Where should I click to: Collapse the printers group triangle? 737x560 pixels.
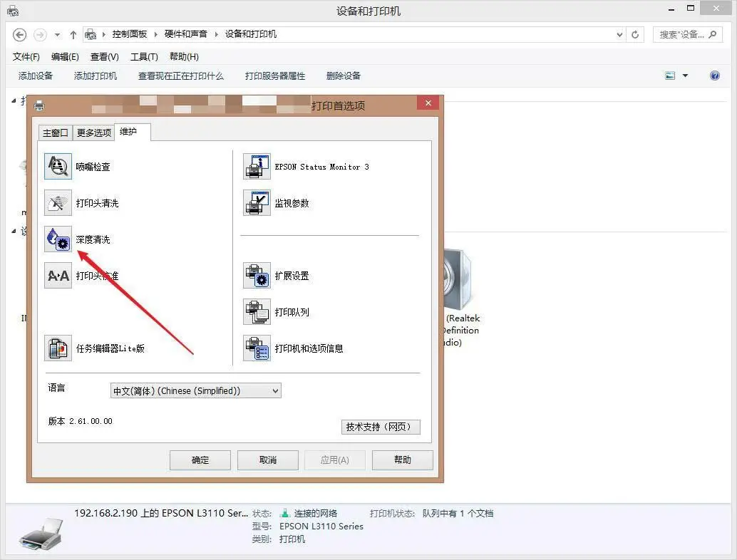14,100
